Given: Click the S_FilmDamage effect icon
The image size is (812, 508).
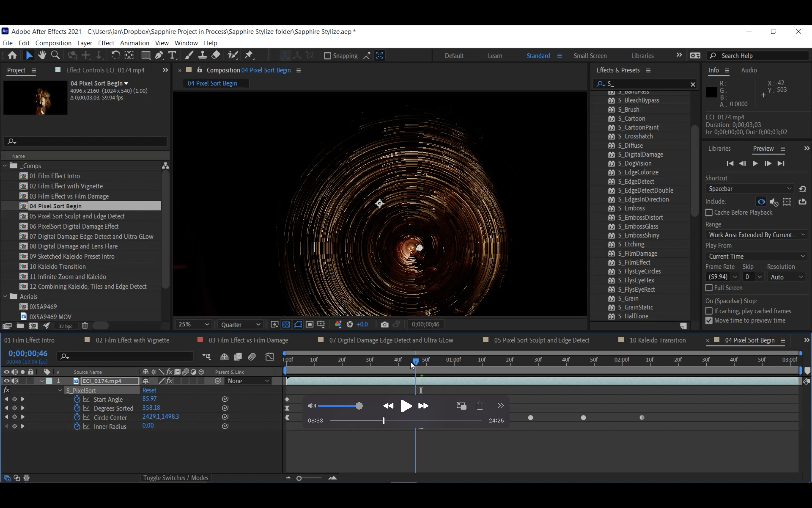Looking at the screenshot, I should 611,254.
